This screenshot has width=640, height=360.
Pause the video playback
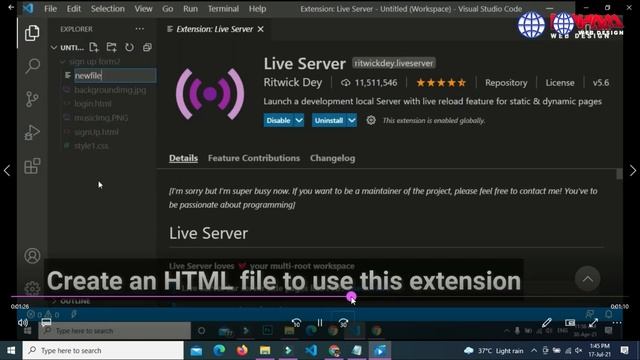pos(320,323)
